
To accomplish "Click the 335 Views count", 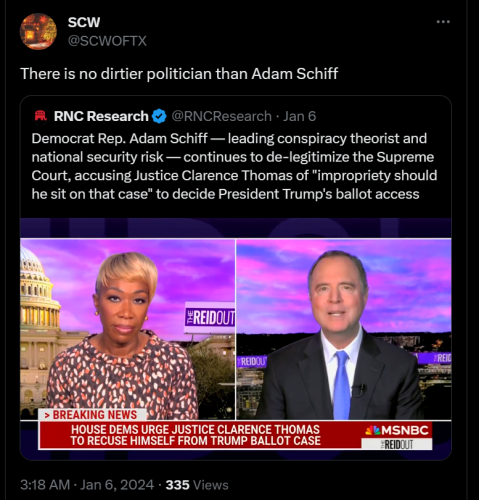I will 197,485.
